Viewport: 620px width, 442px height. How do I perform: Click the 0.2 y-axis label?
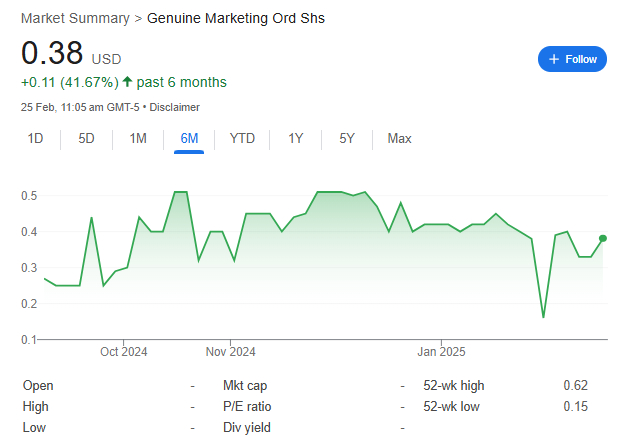[29, 304]
